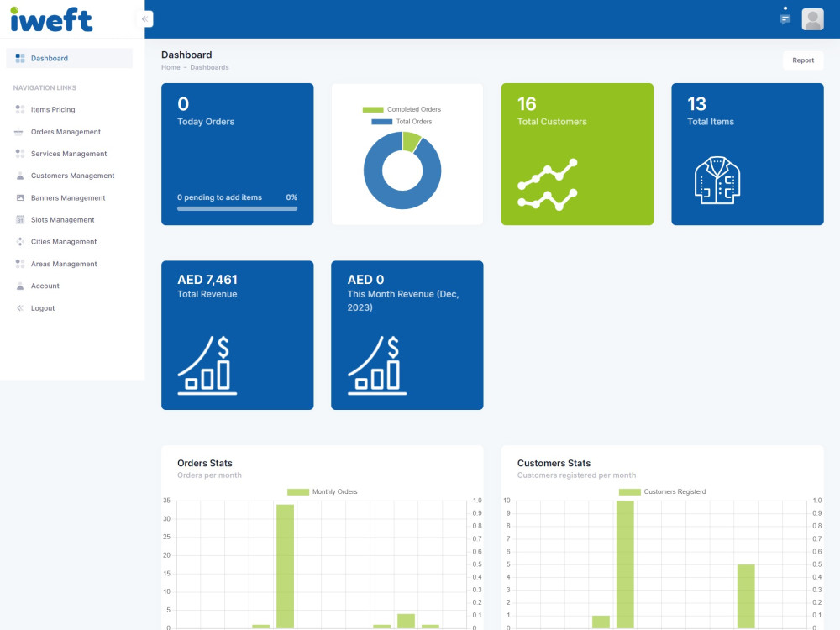Click the This Month Revenue chart icon
Image resolution: width=840 pixels, height=630 pixels.
coord(377,365)
